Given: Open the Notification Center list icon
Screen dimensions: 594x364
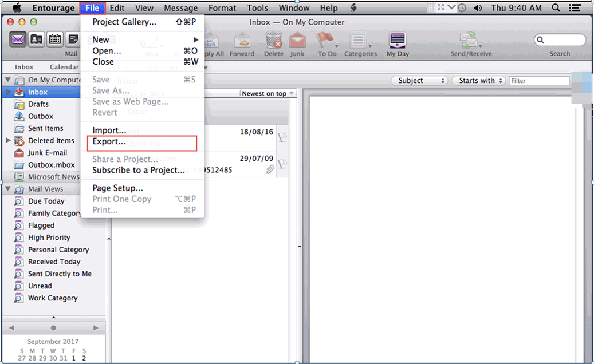Looking at the screenshot, I should point(575,7).
